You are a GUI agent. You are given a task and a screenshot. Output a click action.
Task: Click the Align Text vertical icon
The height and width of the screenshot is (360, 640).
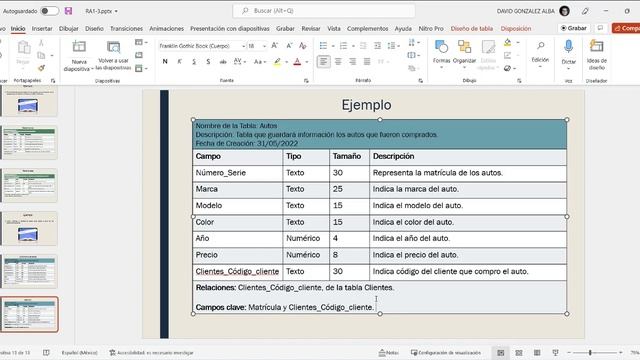pyautogui.click(x=411, y=55)
